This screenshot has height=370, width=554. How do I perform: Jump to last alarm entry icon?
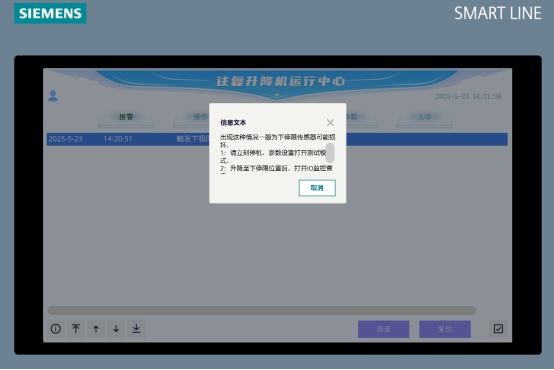(x=136, y=329)
